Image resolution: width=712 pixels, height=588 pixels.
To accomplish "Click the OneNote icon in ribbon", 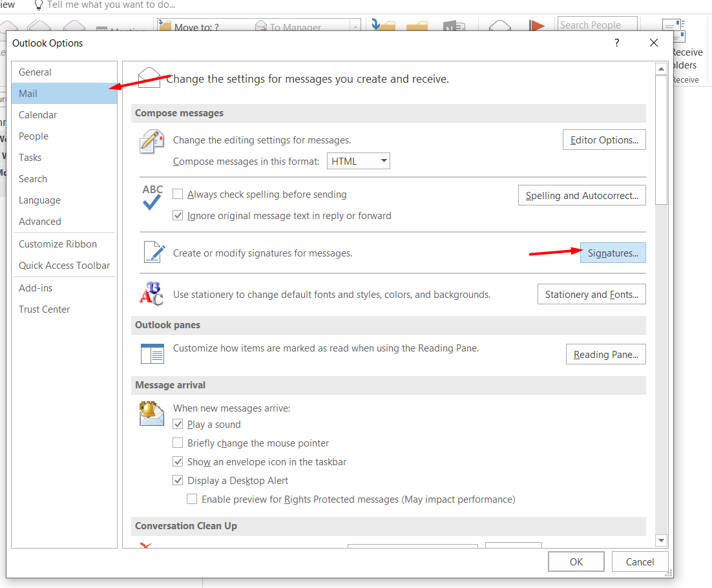I will tap(454, 26).
